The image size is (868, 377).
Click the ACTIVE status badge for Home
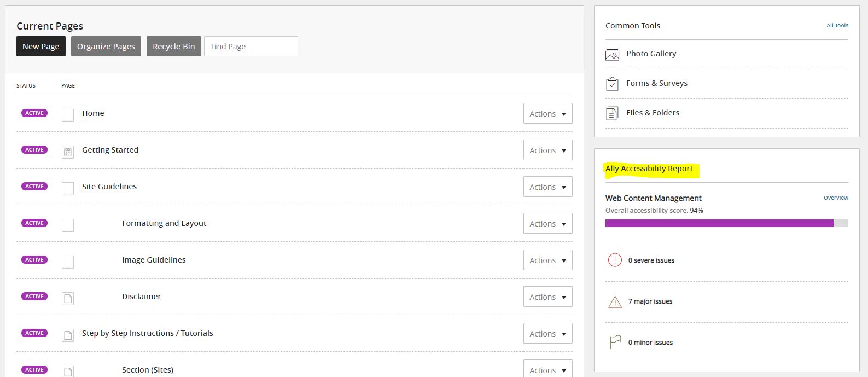(34, 113)
